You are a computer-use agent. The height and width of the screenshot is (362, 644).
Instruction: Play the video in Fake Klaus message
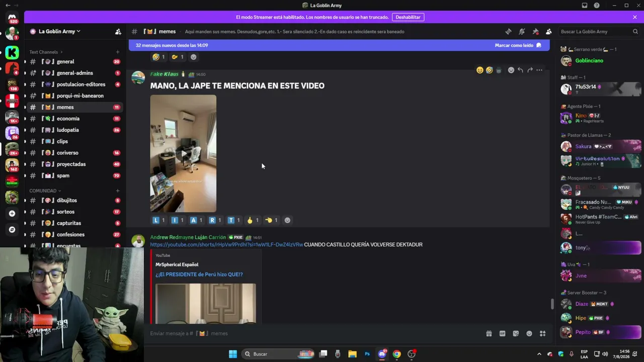(x=183, y=153)
